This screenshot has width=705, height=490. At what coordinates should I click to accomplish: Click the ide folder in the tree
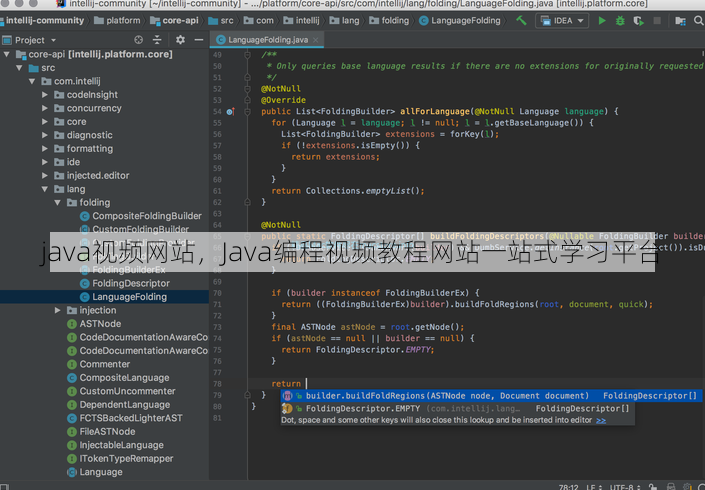67,162
